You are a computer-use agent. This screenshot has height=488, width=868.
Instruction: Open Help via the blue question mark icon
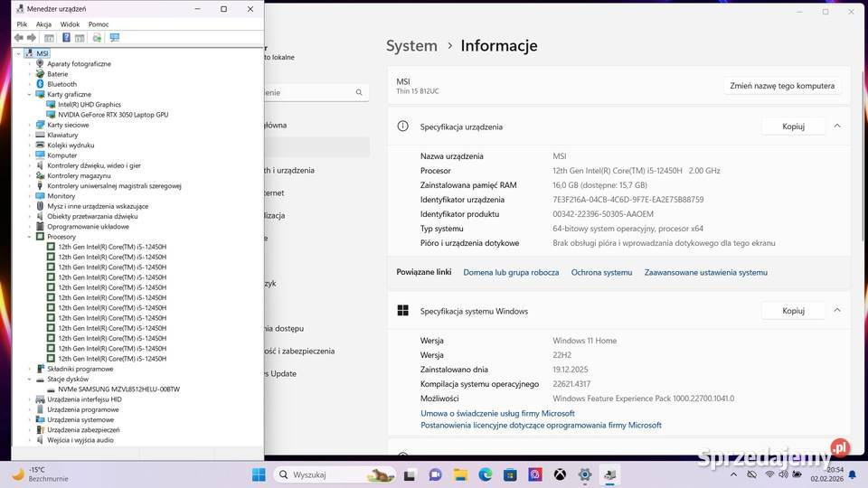(x=66, y=38)
